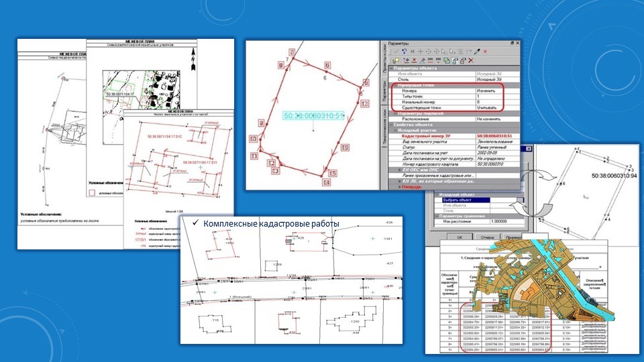Click the crosshair plus icon in top toolbar
The height and width of the screenshot is (362, 644).
(x=420, y=52)
